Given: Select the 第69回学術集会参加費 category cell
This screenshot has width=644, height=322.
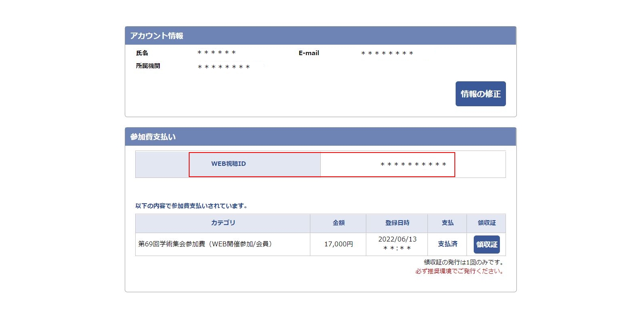Looking at the screenshot, I should pos(205,244).
